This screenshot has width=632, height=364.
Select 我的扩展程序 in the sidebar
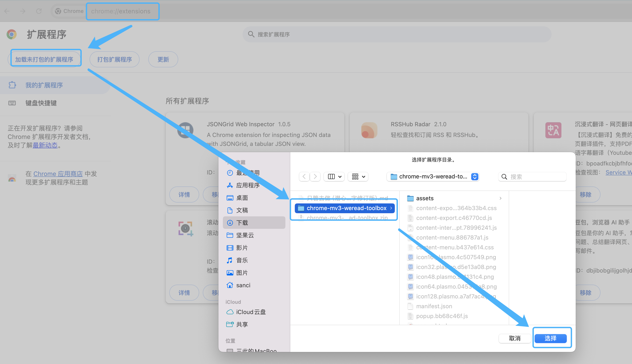(44, 85)
